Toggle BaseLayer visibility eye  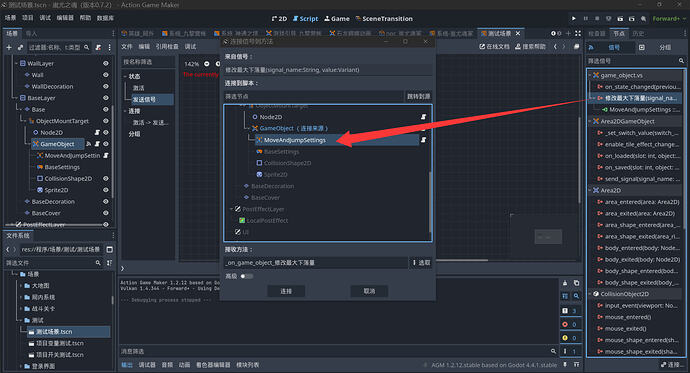[x=106, y=98]
